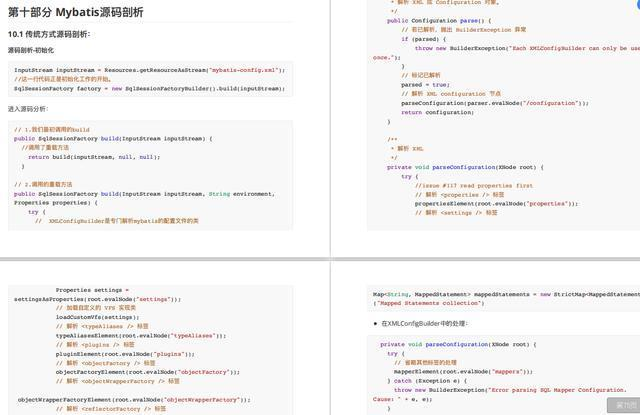Click the line "mapperElement(root.evalNode("mappers"));"
The image size is (640, 415).
(x=463, y=372)
